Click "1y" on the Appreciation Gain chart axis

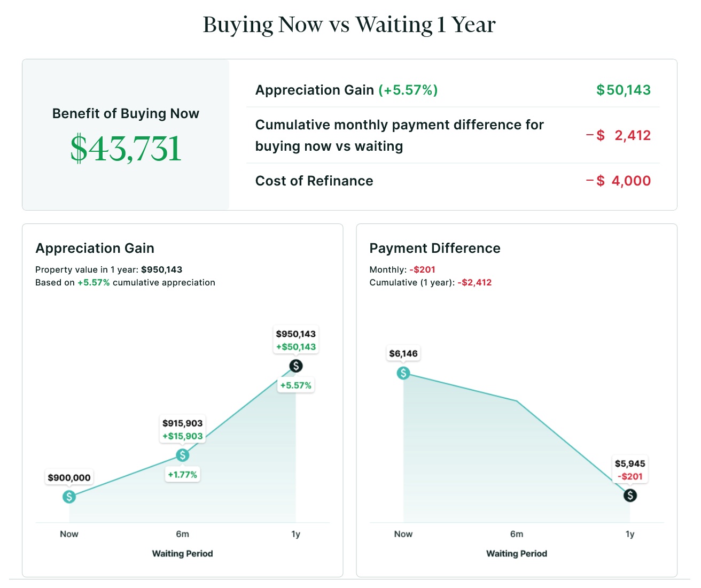[296, 534]
